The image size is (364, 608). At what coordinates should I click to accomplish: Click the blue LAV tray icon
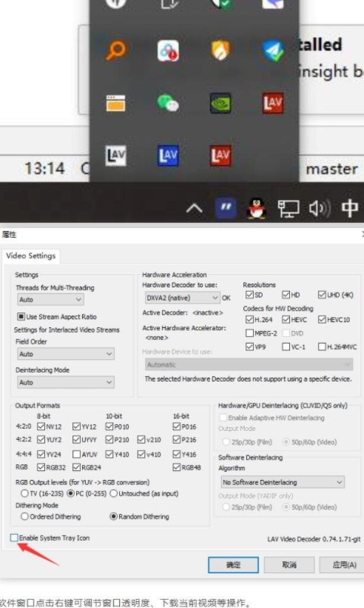168,156
